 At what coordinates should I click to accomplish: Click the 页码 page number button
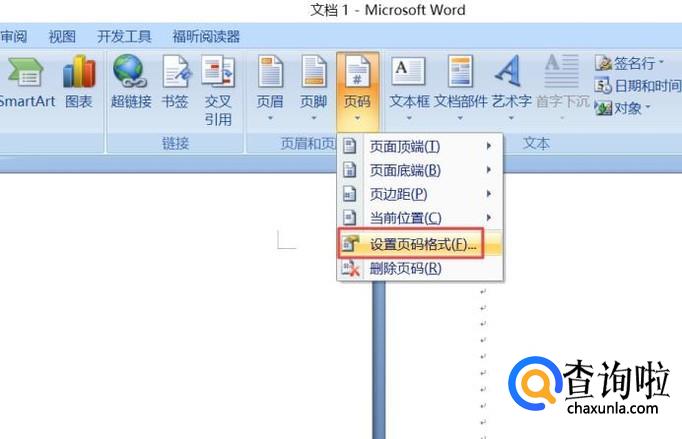click(x=357, y=89)
